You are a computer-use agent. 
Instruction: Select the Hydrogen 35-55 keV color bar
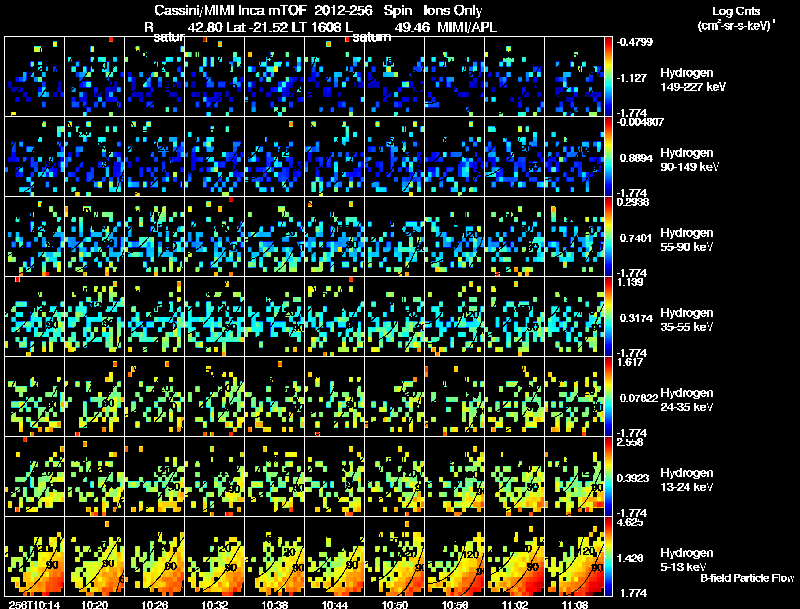point(608,317)
